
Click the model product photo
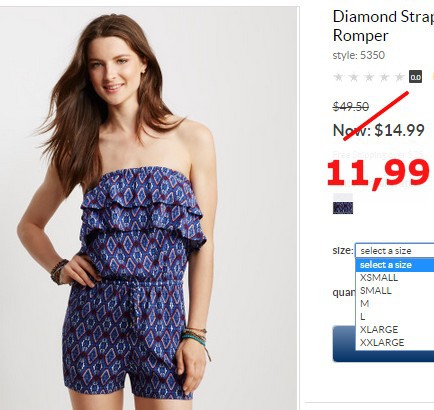tap(148, 208)
